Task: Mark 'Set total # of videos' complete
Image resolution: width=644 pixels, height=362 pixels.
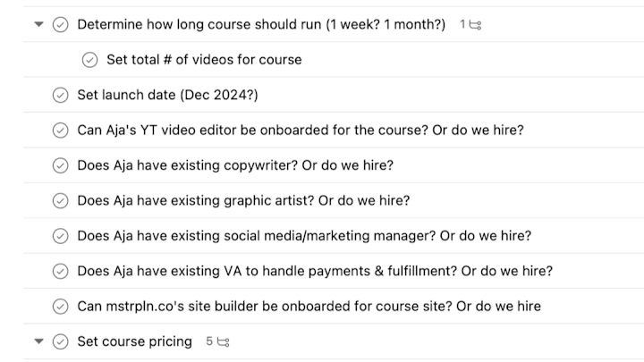Action: coord(89,60)
